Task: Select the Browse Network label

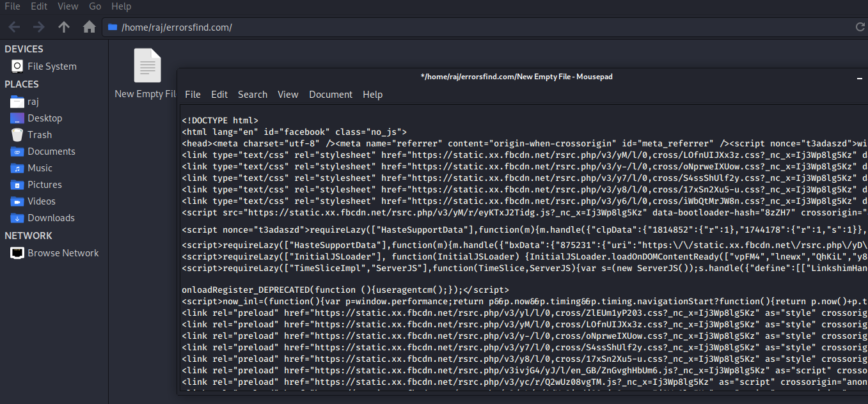Action: point(63,253)
